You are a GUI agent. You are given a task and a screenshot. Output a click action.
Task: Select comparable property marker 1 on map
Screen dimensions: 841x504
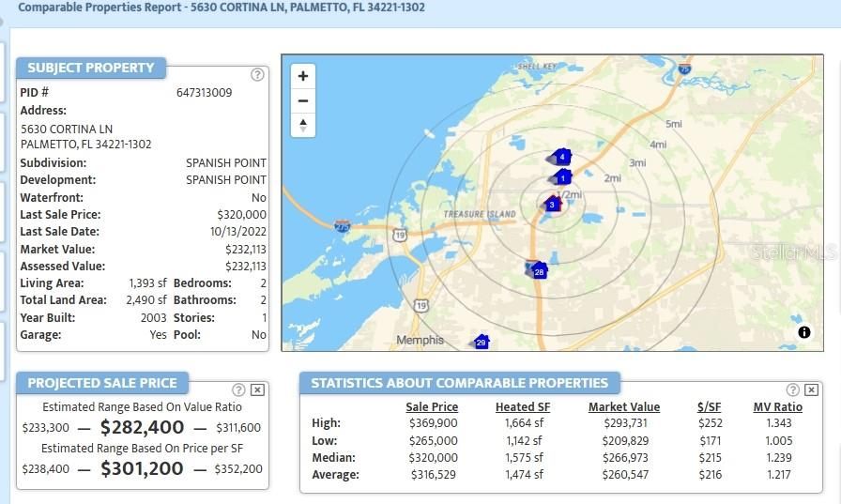(562, 176)
